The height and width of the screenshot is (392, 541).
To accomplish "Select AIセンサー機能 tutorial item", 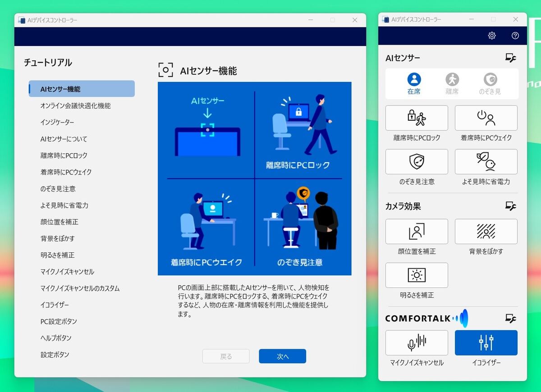I will (x=82, y=89).
